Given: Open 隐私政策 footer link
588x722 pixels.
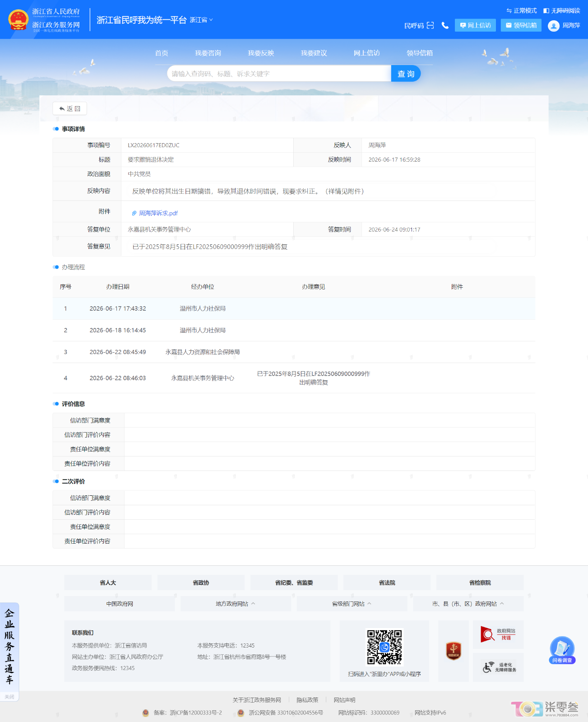Looking at the screenshot, I should 307,700.
